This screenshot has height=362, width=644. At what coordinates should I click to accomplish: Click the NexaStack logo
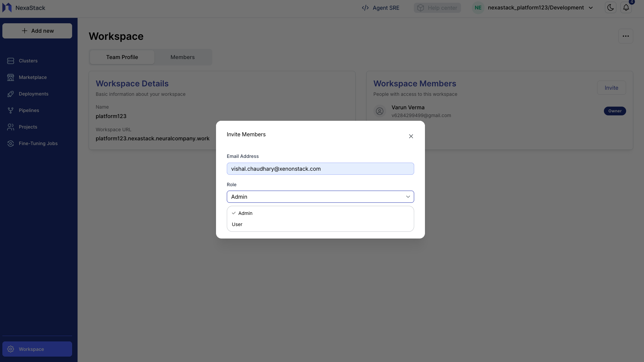click(x=24, y=7)
